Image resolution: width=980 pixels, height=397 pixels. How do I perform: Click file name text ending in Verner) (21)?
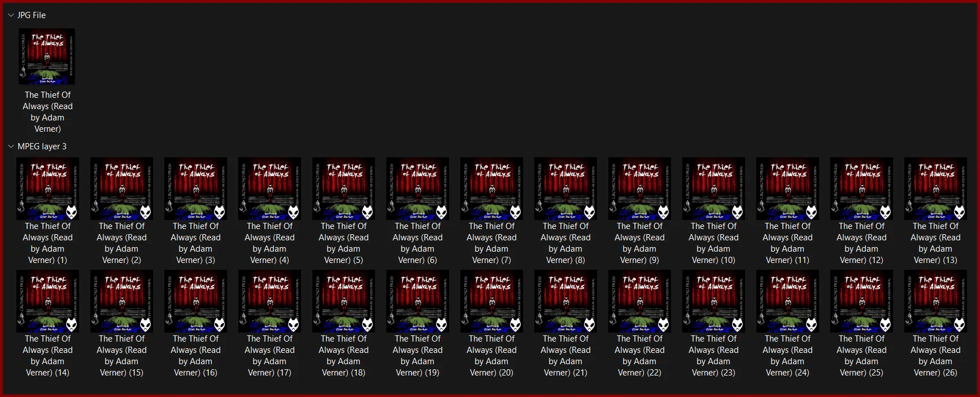coord(565,356)
